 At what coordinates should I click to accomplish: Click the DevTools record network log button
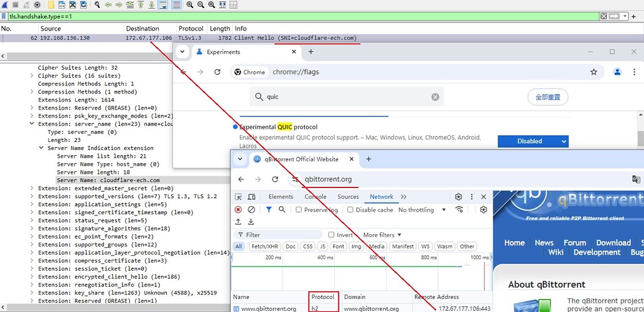[238, 210]
